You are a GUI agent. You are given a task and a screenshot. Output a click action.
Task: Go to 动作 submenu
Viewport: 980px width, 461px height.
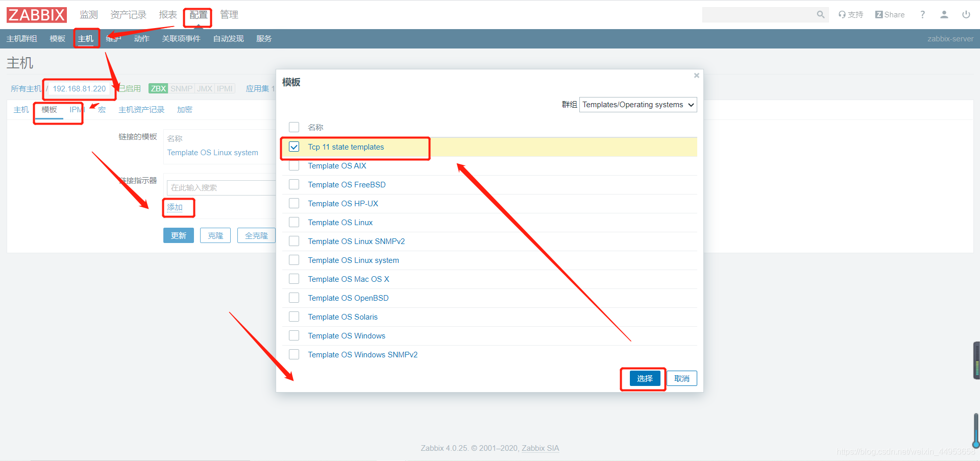coord(142,39)
